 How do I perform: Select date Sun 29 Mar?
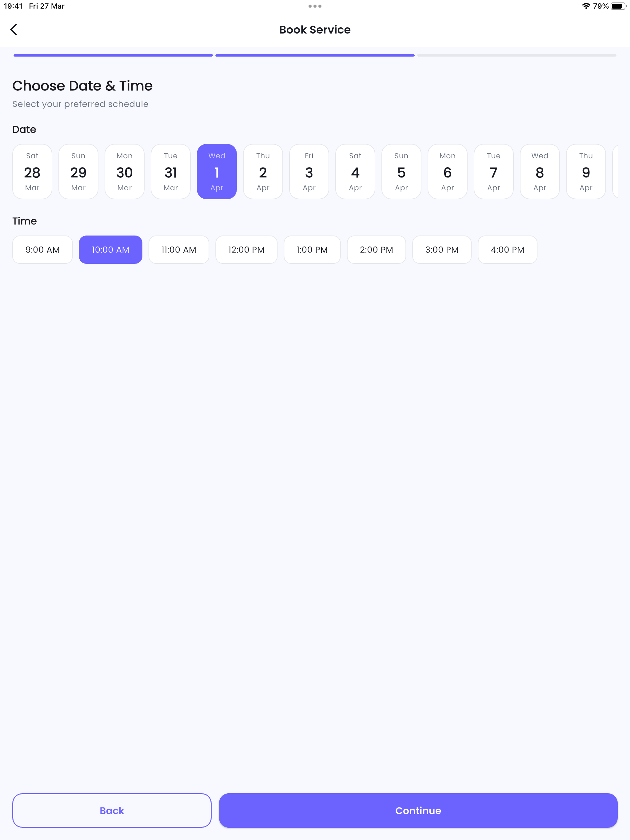pos(78,171)
